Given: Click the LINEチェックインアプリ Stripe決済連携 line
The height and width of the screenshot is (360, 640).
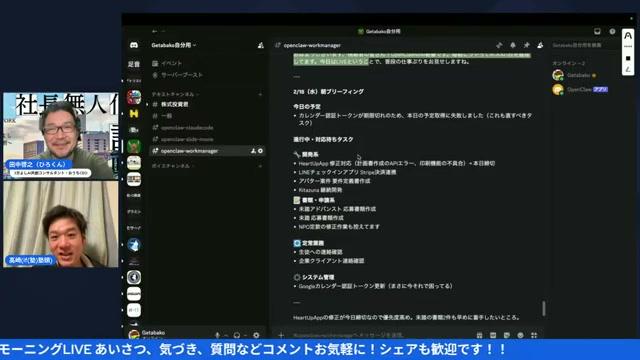Looking at the screenshot, I should tap(347, 172).
